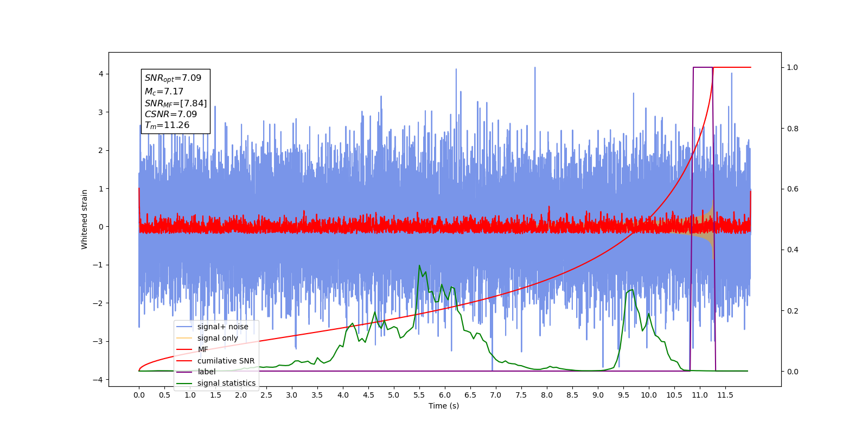Click the 0.0 tick on time axis

coord(139,395)
